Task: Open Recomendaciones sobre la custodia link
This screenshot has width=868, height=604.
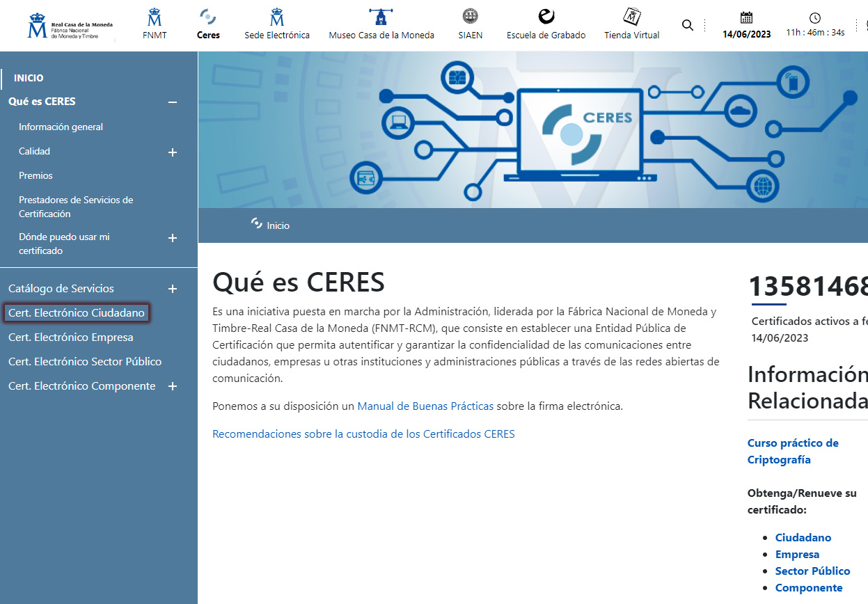Action: pyautogui.click(x=363, y=434)
